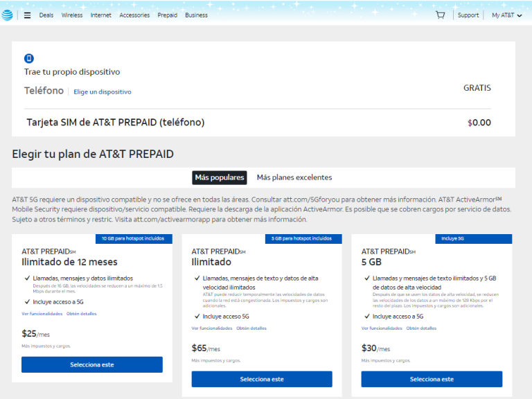Select the $30/mes 5 GB plan

point(432,379)
